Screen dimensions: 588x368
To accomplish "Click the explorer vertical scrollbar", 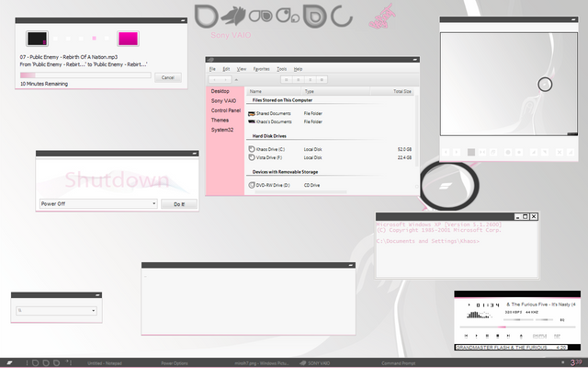I will click(416, 132).
